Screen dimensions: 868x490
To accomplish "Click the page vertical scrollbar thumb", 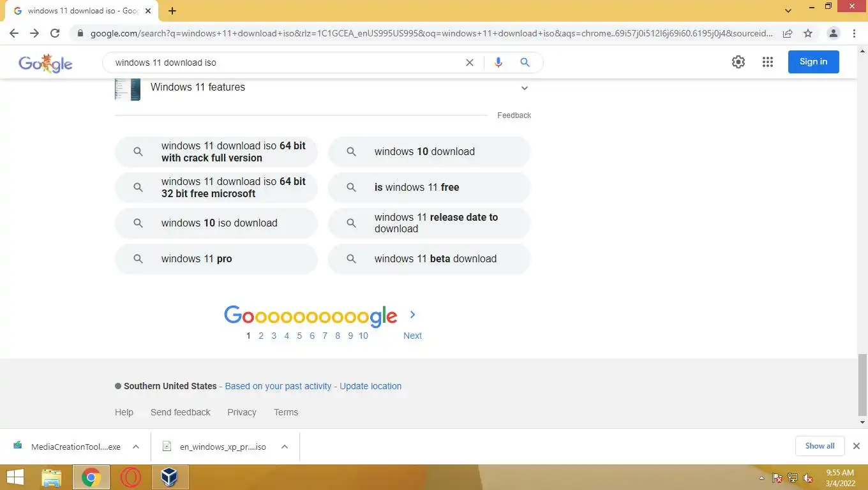I will pos(863,384).
